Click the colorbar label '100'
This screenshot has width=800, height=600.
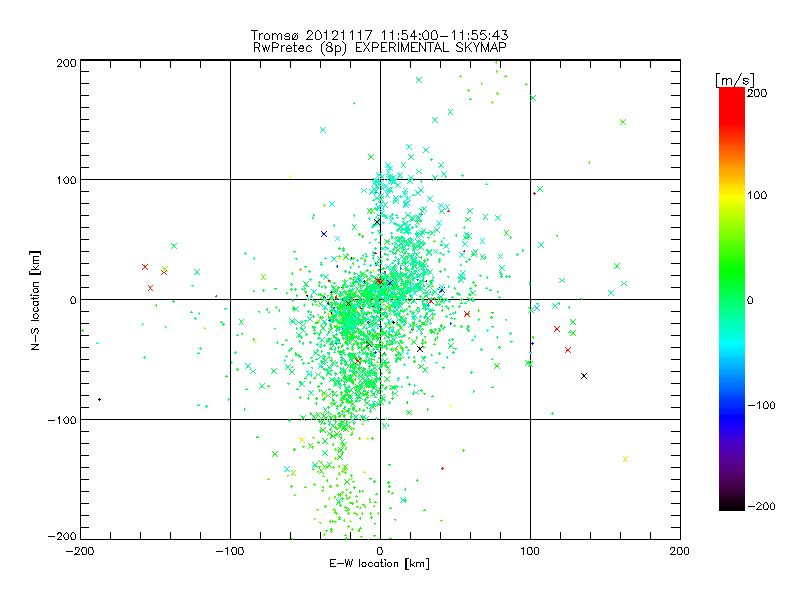[757, 195]
